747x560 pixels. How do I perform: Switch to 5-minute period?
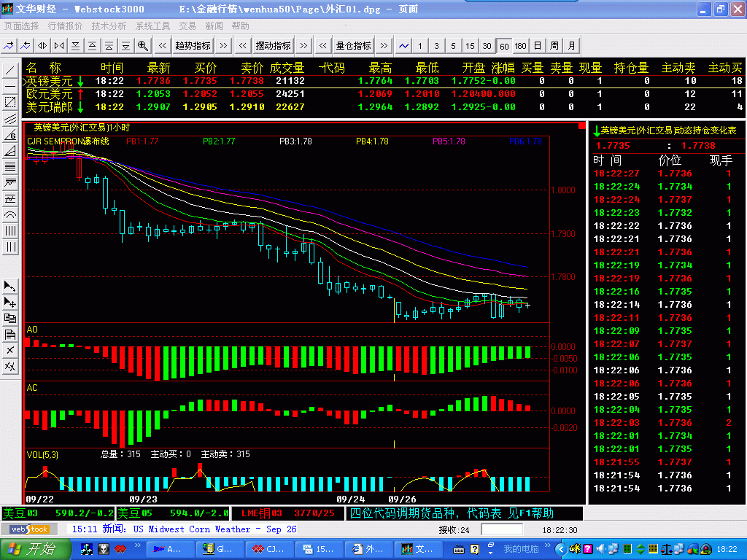click(453, 46)
